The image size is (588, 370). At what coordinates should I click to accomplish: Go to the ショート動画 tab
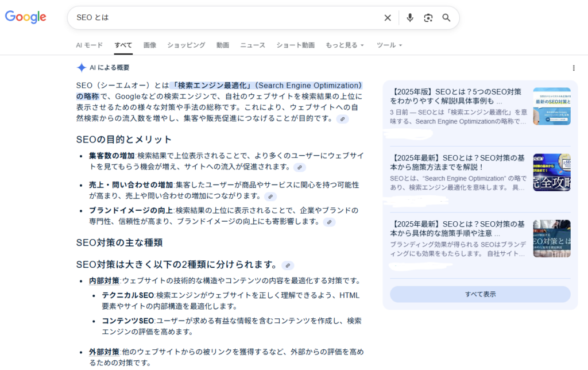coord(296,45)
